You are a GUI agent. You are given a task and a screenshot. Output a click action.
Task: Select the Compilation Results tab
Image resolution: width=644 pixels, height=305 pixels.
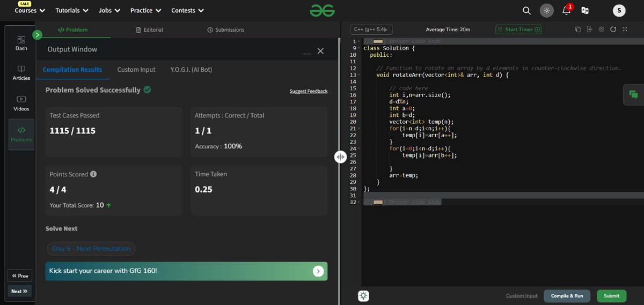coord(72,70)
